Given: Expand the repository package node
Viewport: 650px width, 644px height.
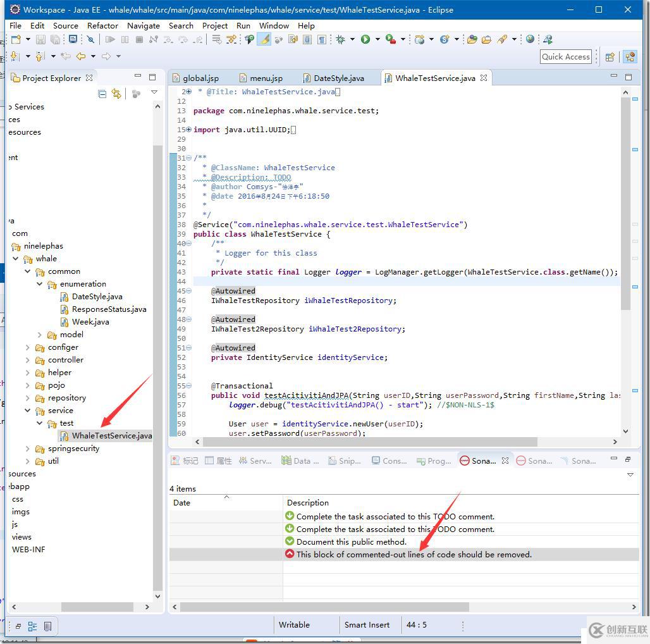Looking at the screenshot, I should point(28,398).
